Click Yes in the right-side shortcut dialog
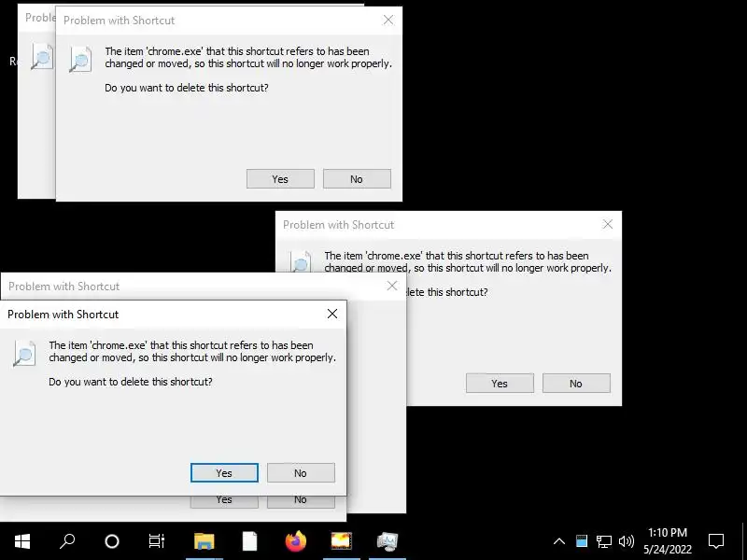 click(x=500, y=384)
